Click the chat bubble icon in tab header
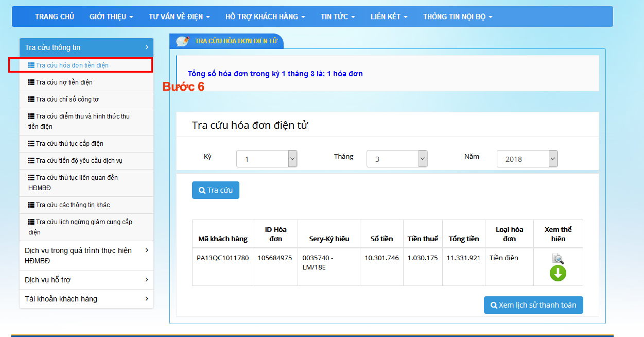 tap(182, 41)
